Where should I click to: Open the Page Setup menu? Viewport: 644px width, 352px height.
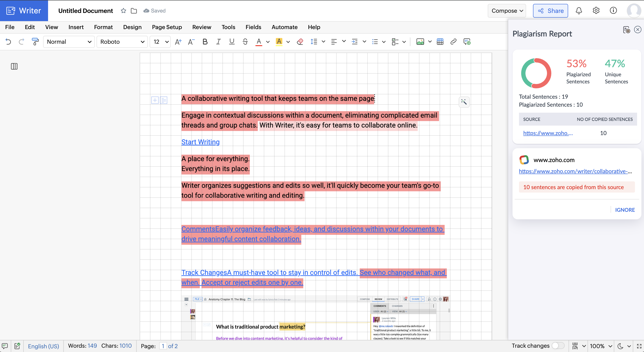click(167, 27)
